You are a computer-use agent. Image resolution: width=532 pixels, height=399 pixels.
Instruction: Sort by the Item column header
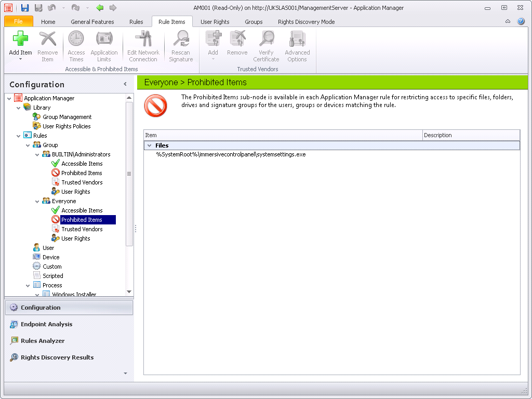(x=283, y=135)
